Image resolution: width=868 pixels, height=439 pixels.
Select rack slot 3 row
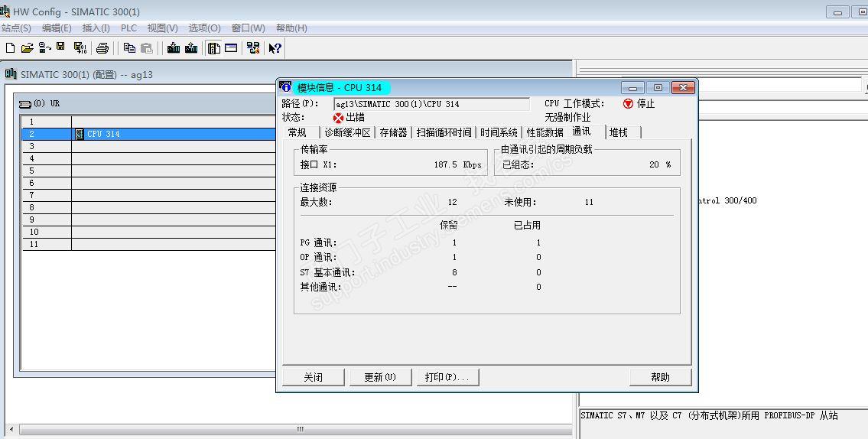(148, 146)
